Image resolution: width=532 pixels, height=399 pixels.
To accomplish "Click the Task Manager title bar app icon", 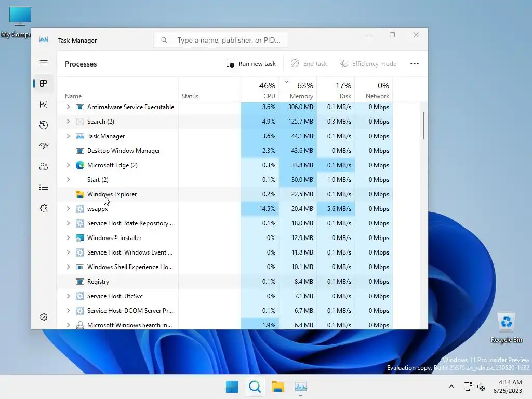I will [44, 39].
